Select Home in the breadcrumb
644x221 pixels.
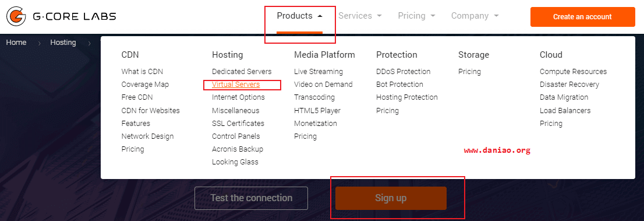coord(16,43)
